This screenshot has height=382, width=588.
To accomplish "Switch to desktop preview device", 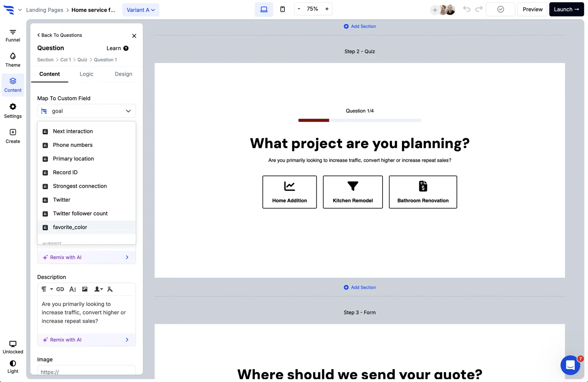I will 264,10.
